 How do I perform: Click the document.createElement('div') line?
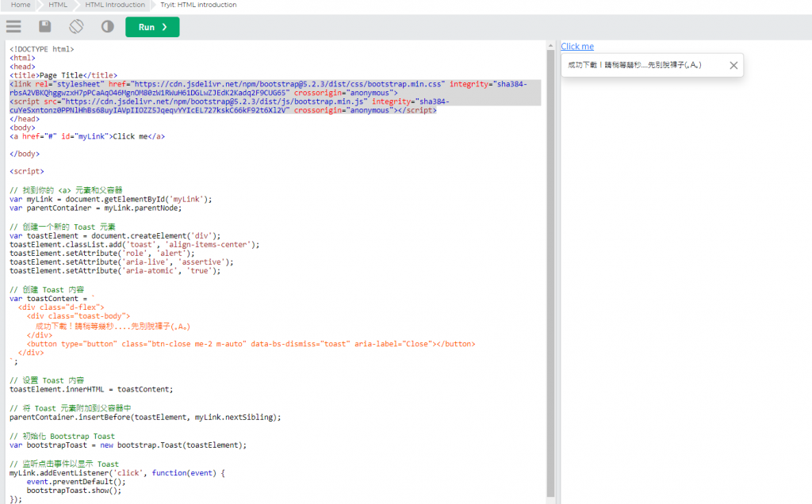[x=115, y=236]
